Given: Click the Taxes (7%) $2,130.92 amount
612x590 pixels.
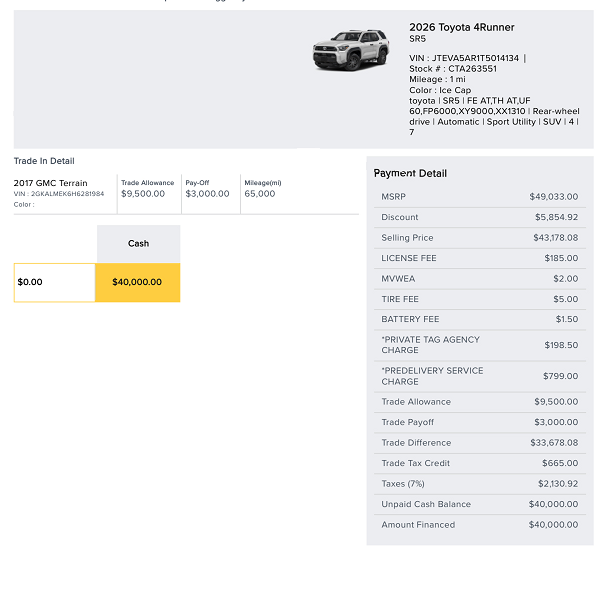Looking at the screenshot, I should click(x=558, y=484).
